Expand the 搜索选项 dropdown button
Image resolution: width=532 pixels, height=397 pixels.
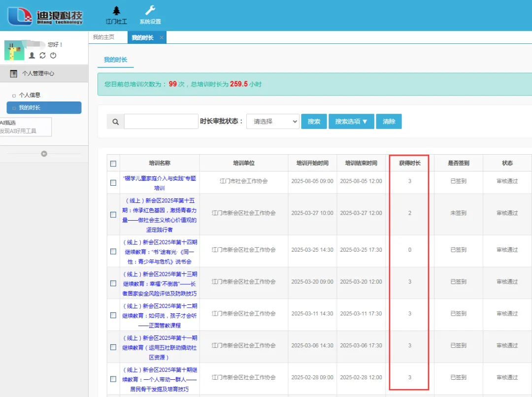pyautogui.click(x=351, y=122)
